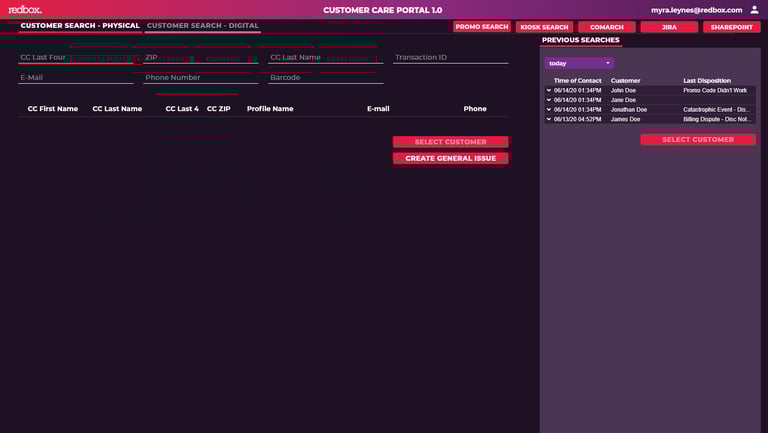Click customer name Jane Doe

tap(623, 100)
